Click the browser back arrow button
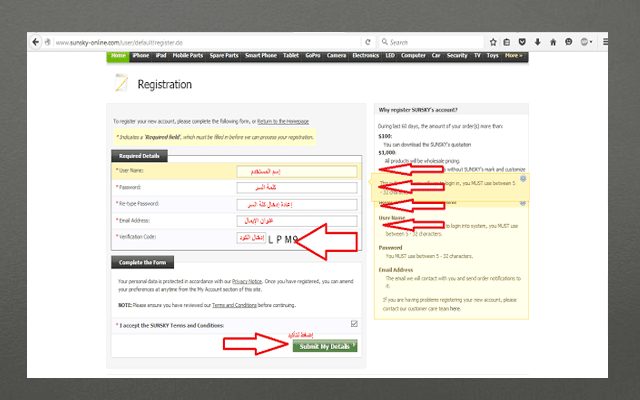The width and height of the screenshot is (640, 400). 36,42
